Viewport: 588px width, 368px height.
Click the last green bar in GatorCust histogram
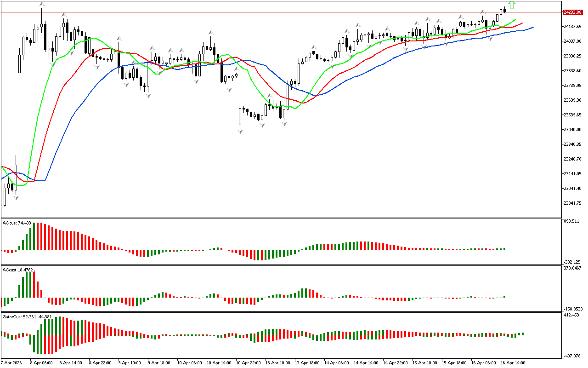pos(523,334)
